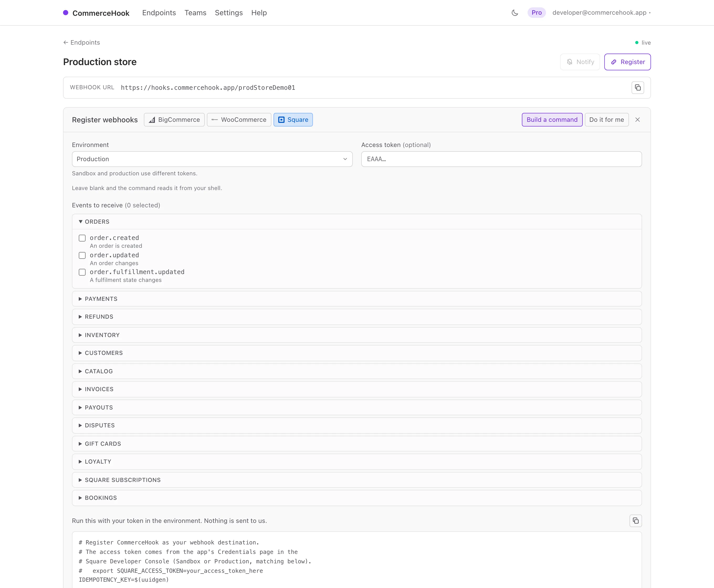Go back to Endpoints list
The image size is (714, 588).
click(x=82, y=42)
